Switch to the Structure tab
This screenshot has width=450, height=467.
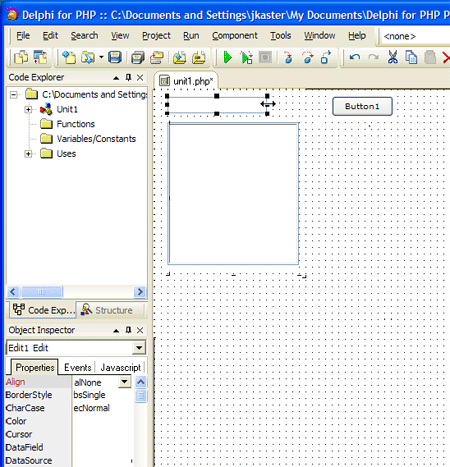[x=107, y=310]
